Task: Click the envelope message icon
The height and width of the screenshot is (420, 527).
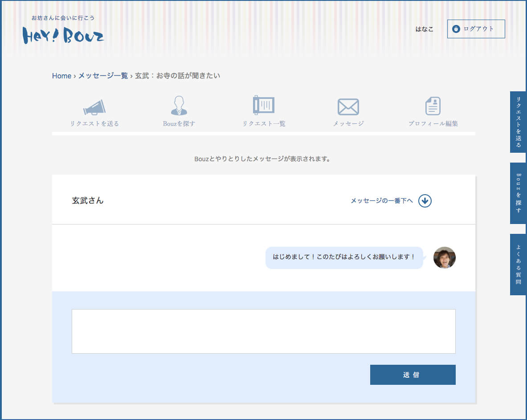Action: (x=348, y=107)
